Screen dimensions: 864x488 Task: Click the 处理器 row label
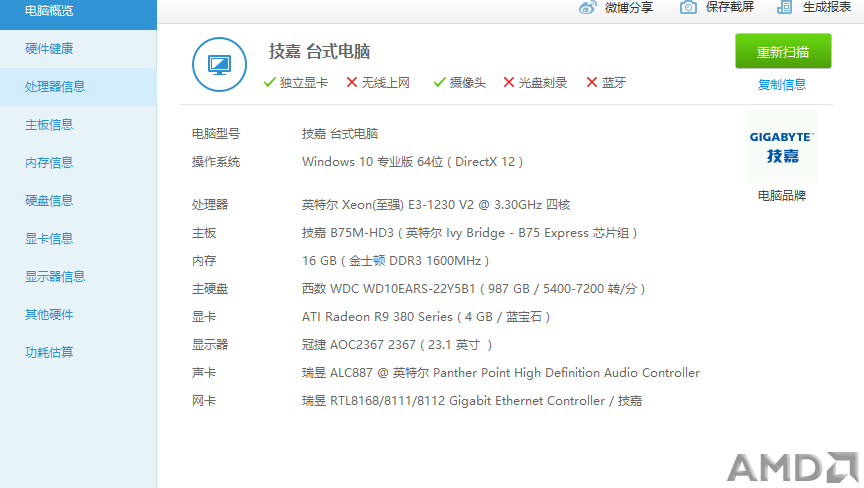pyautogui.click(x=210, y=205)
